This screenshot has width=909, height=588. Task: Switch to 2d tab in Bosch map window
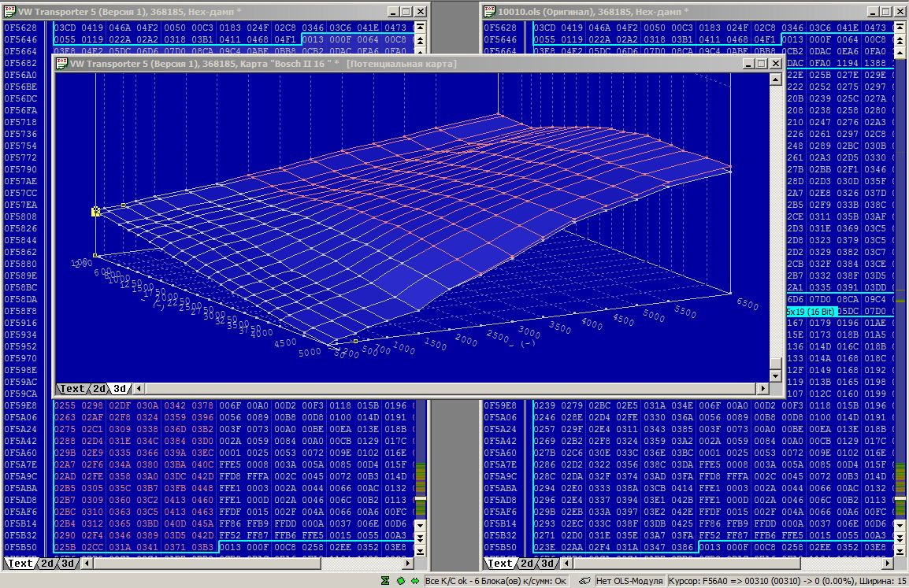[100, 389]
